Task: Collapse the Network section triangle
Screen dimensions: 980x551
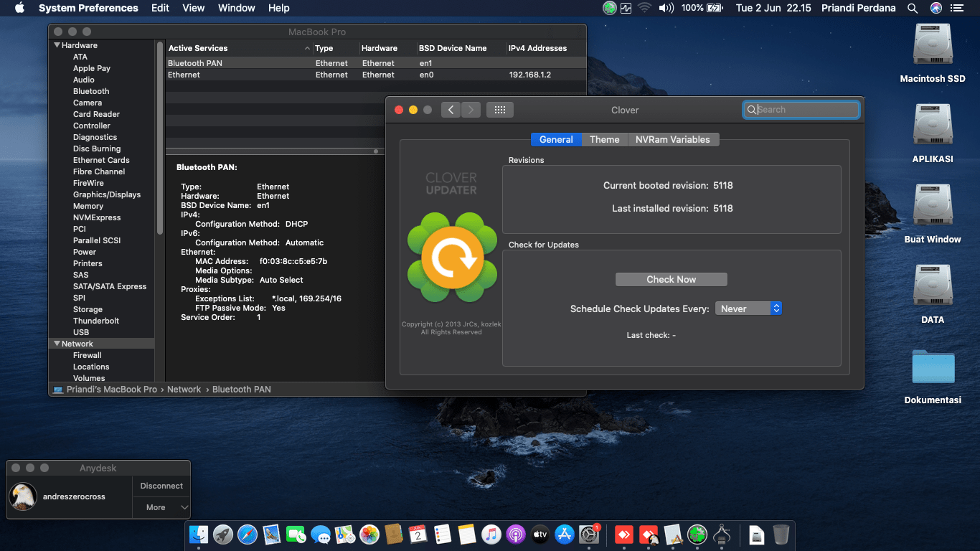Action: (57, 344)
